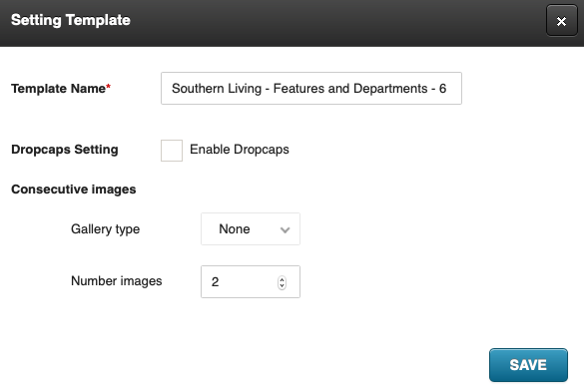Click the Template Name input field
The height and width of the screenshot is (392, 584).
pos(311,88)
